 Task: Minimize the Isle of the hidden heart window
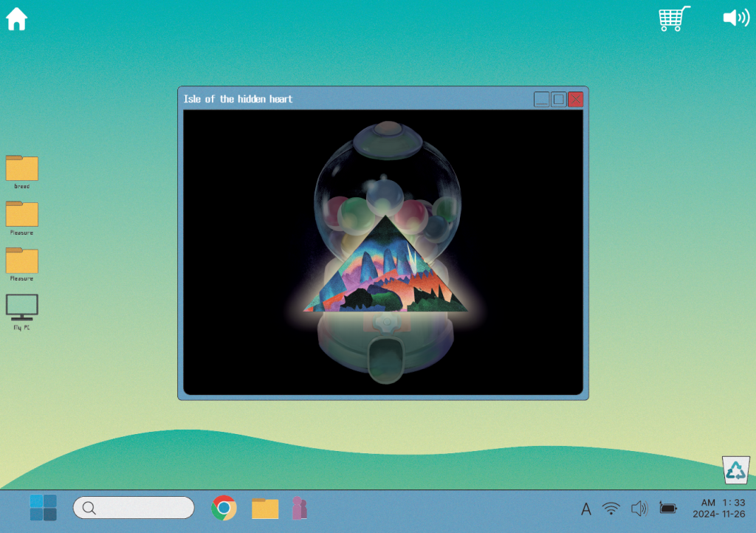(x=542, y=99)
